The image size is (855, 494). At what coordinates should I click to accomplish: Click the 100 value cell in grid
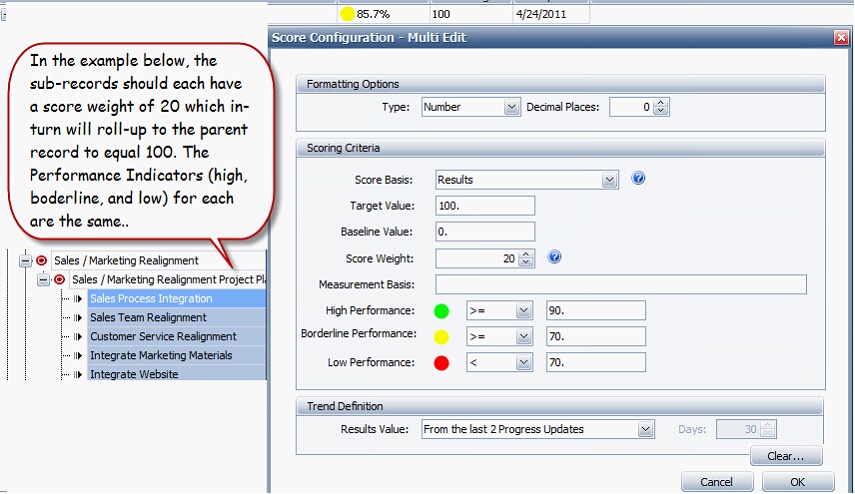click(470, 14)
